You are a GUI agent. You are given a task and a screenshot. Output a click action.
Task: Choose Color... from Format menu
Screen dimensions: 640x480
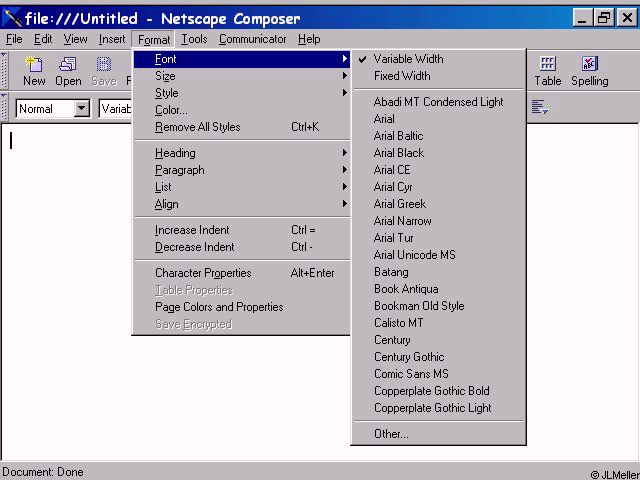[x=242, y=110]
